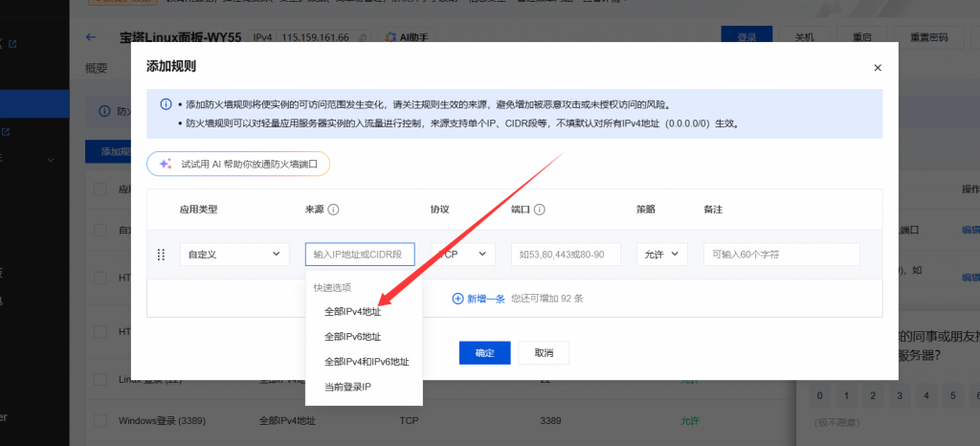The width and height of the screenshot is (980, 446).
Task: Click the 新增一条 link
Action: click(486, 299)
